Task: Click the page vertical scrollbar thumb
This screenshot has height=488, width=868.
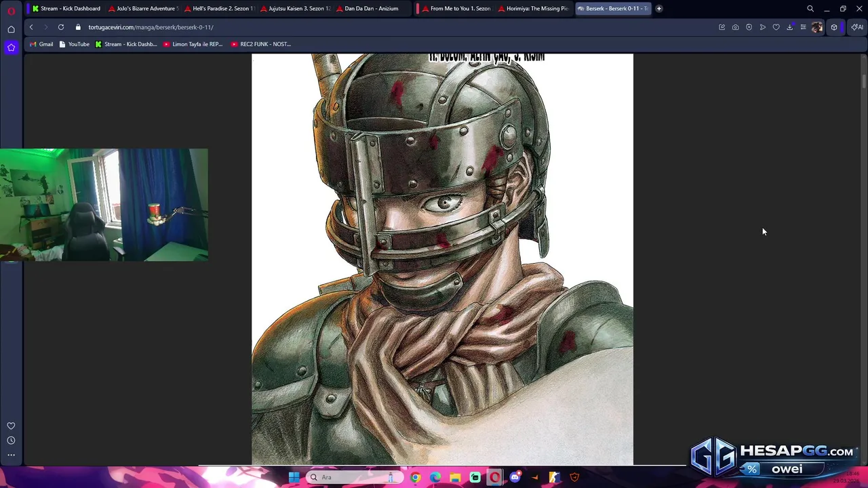Action: (864, 81)
